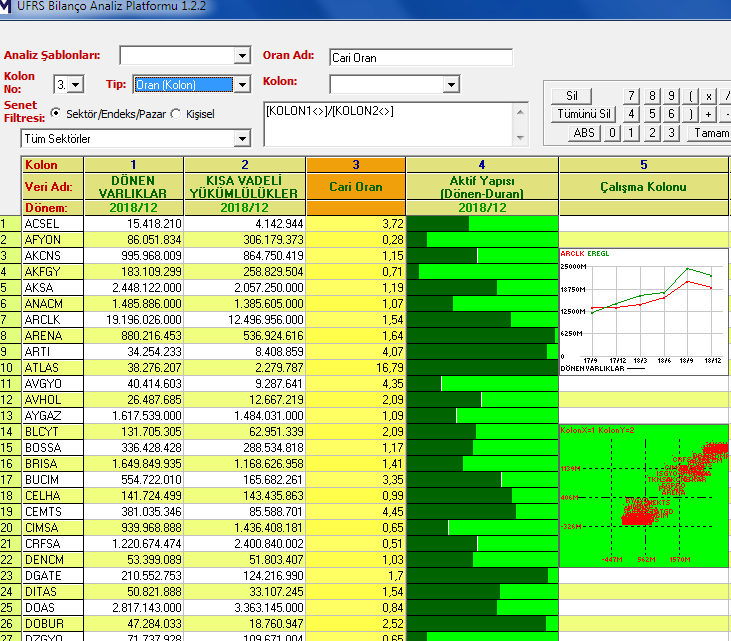The height and width of the screenshot is (641, 731).
Task: Click keypad button 1
Action: click(630, 133)
